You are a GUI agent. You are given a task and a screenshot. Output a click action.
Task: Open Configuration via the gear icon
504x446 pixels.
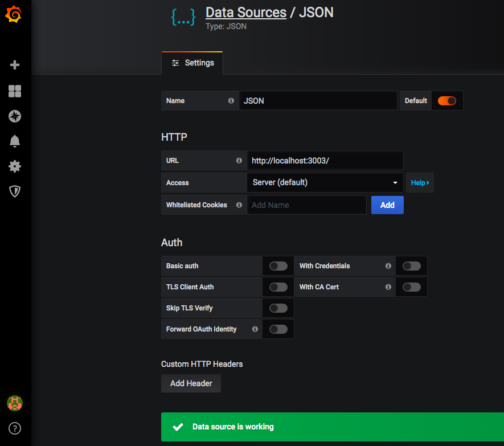[x=14, y=166]
